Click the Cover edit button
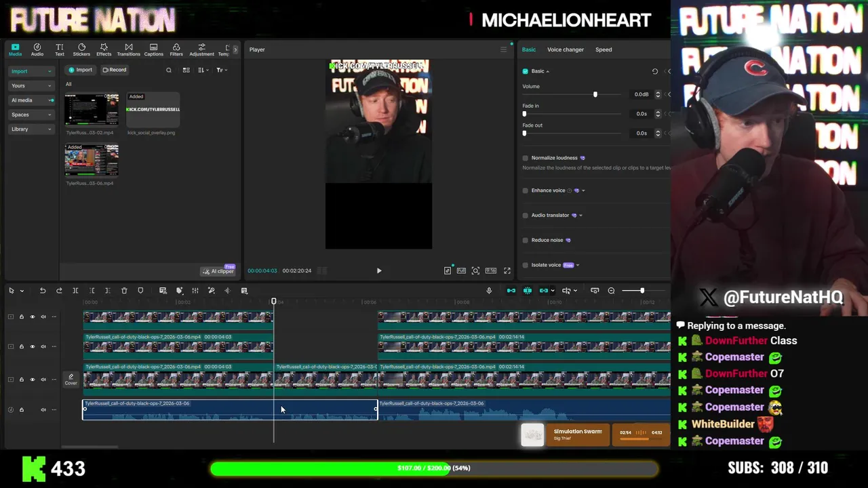 click(71, 380)
